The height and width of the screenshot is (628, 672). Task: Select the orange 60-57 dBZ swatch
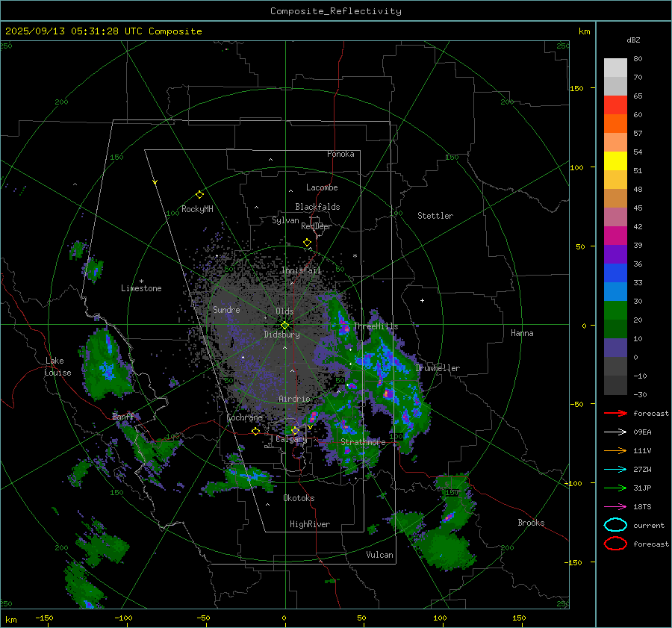[x=615, y=124]
